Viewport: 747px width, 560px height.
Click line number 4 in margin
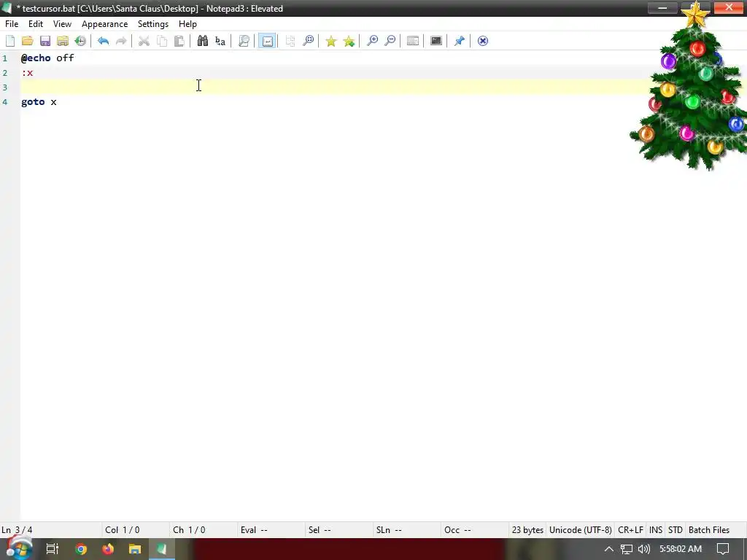[5, 102]
